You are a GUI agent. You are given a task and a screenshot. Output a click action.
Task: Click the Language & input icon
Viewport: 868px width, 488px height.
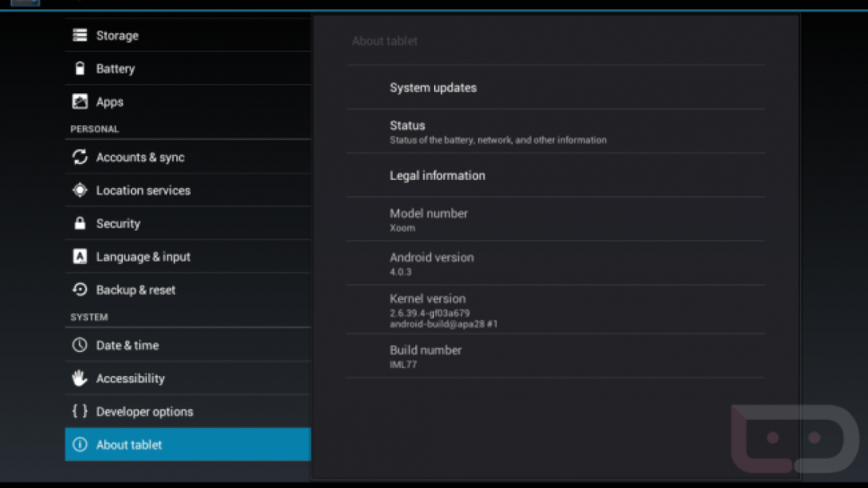[80, 257]
